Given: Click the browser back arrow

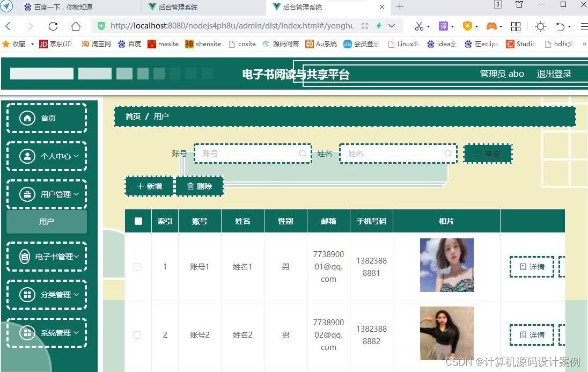Looking at the screenshot, I should click(x=8, y=26).
